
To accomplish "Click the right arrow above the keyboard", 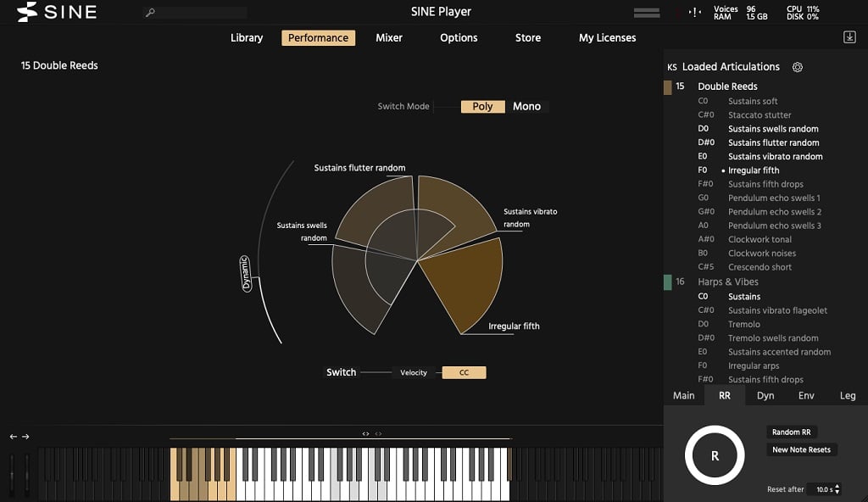I will [25, 437].
